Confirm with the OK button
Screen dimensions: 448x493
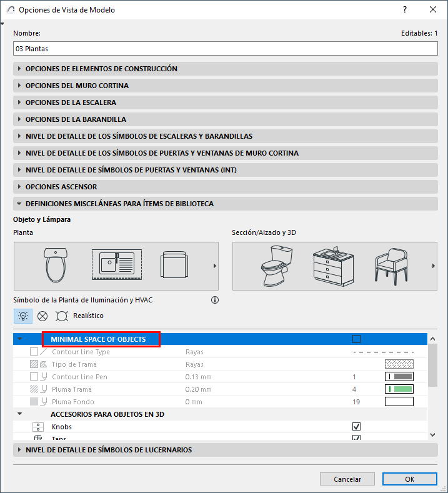tap(410, 479)
